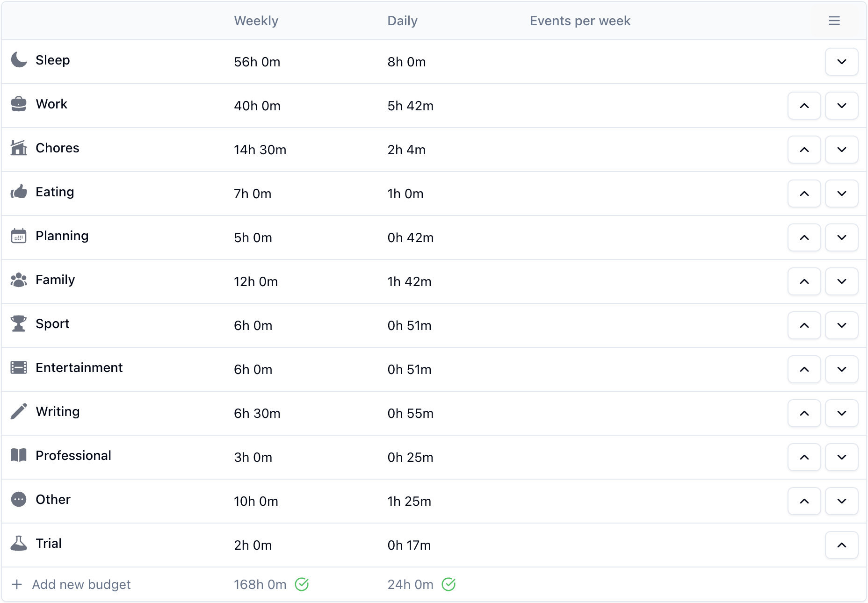Click the Events per week column header
868x603 pixels.
click(580, 21)
